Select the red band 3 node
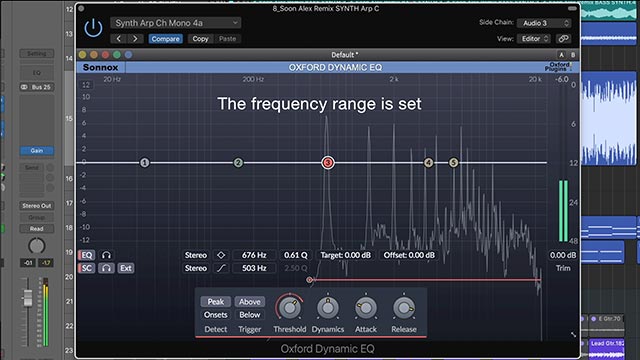This screenshot has width=640, height=360. [x=327, y=162]
